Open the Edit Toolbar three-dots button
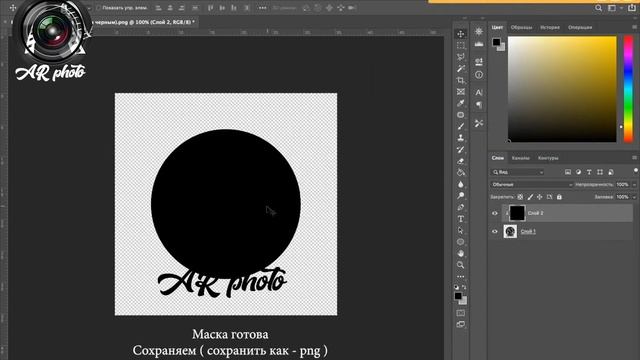Viewport: 640px width, 360px height. click(x=461, y=276)
